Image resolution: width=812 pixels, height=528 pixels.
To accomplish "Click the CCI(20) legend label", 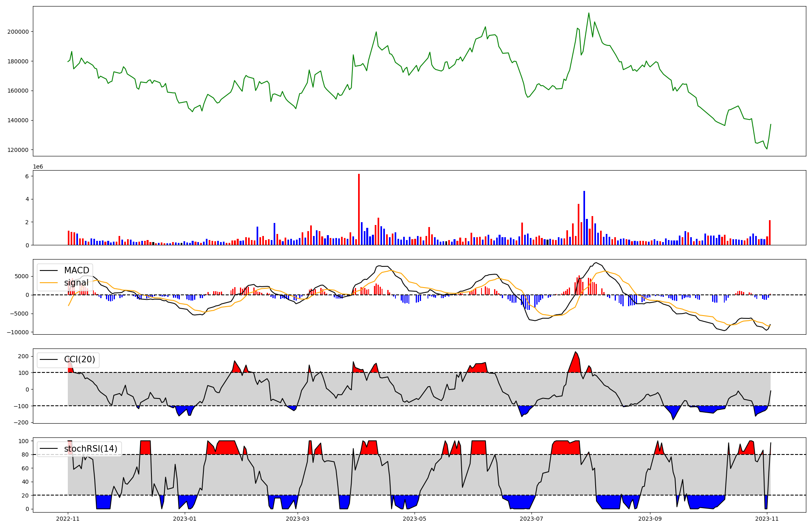I will click(80, 359).
